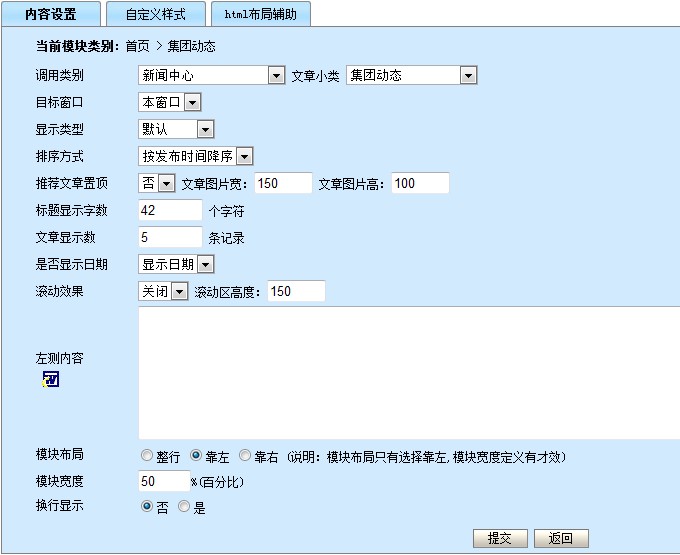
Task: Click the 提交 button
Action: 499,538
